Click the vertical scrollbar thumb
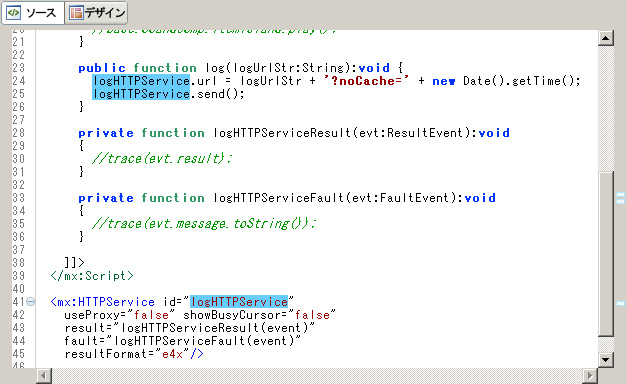 606,254
